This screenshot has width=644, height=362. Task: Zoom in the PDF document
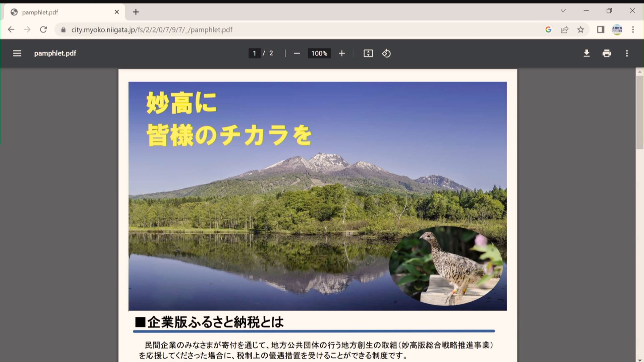pos(341,53)
